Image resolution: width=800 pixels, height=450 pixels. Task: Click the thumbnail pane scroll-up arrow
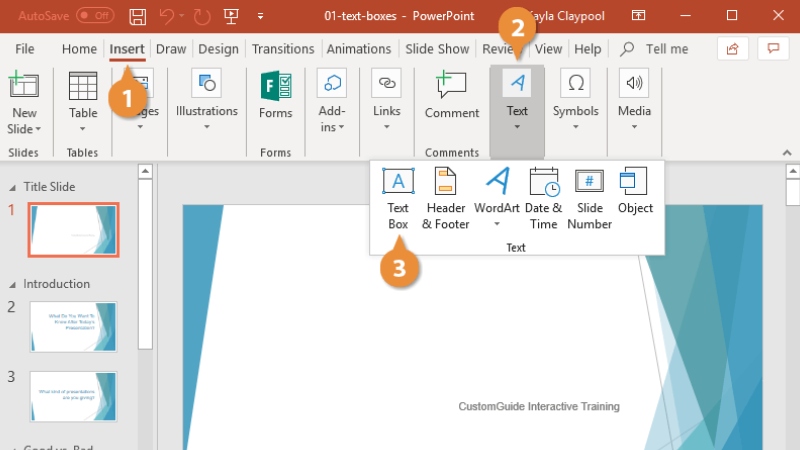[x=145, y=171]
